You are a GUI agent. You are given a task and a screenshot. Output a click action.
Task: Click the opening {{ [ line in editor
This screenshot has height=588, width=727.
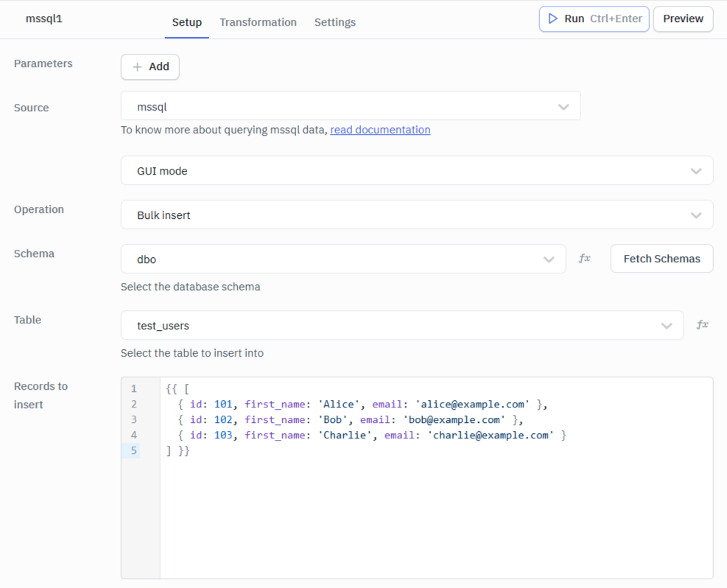coord(178,388)
